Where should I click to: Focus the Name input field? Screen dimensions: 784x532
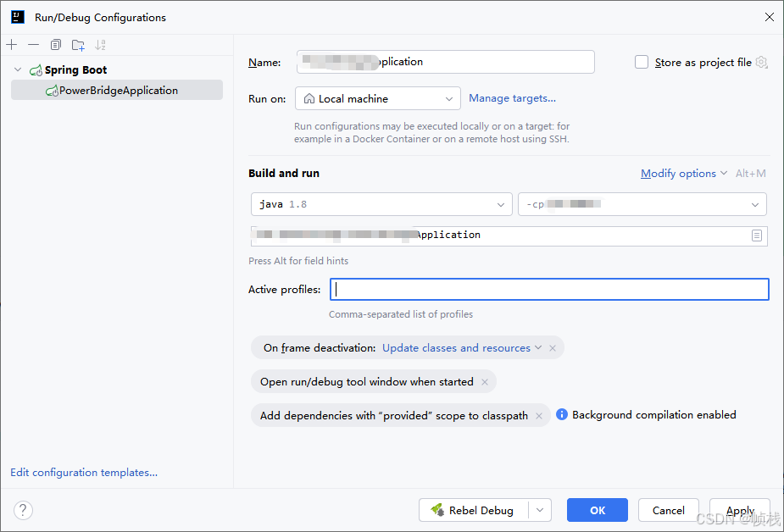[x=446, y=62]
